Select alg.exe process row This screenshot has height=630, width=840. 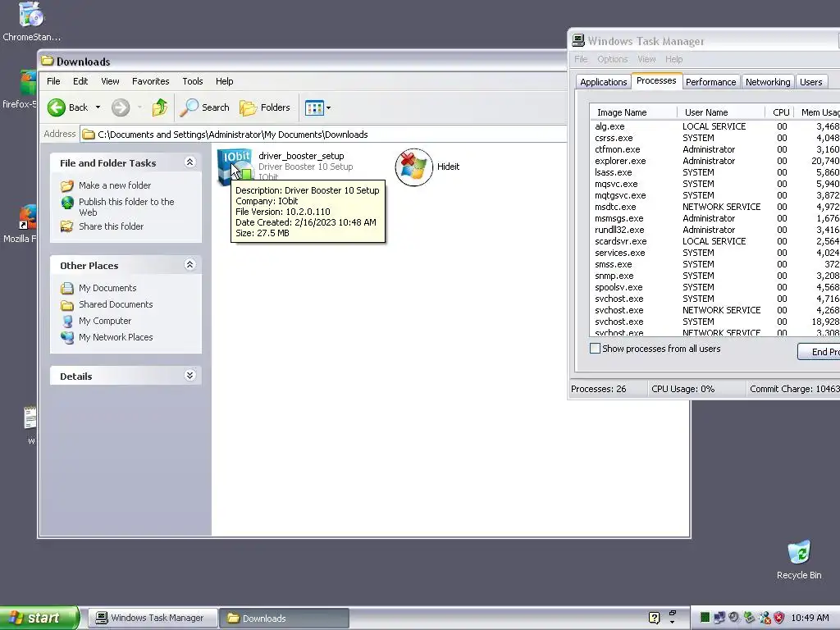click(715, 126)
